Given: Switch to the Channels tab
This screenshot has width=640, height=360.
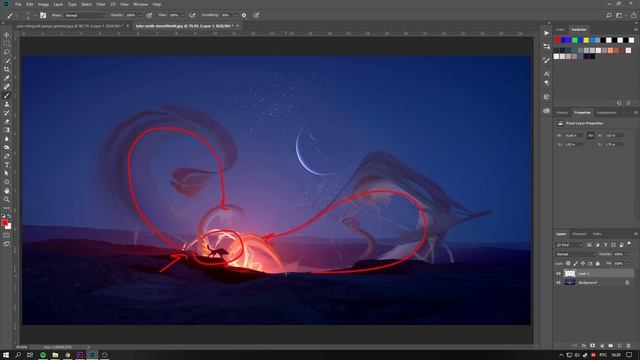Looking at the screenshot, I should click(x=579, y=234).
